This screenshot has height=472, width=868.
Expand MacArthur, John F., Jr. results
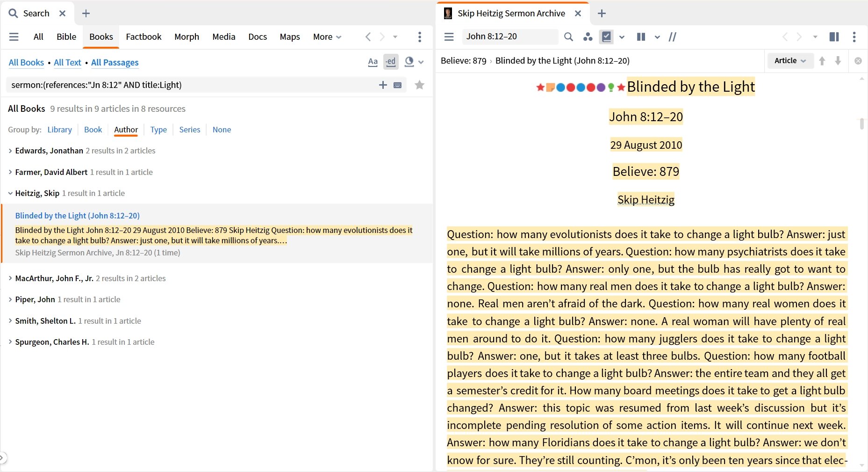click(10, 278)
